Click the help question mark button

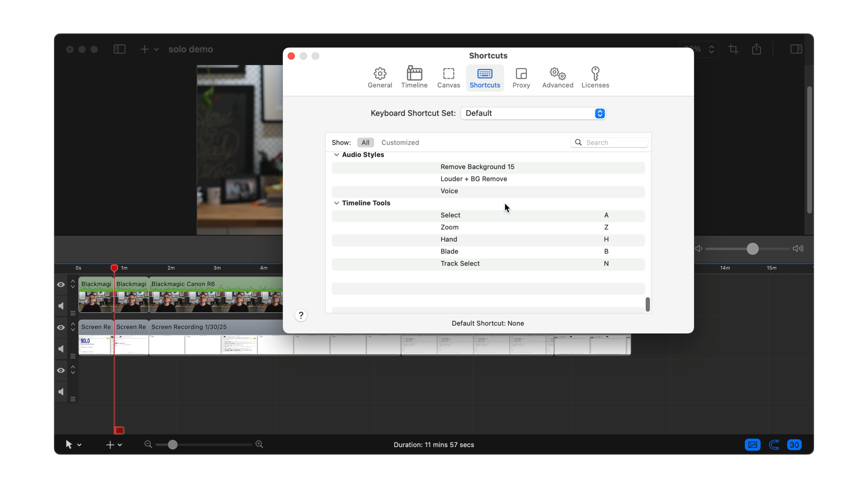pyautogui.click(x=301, y=315)
